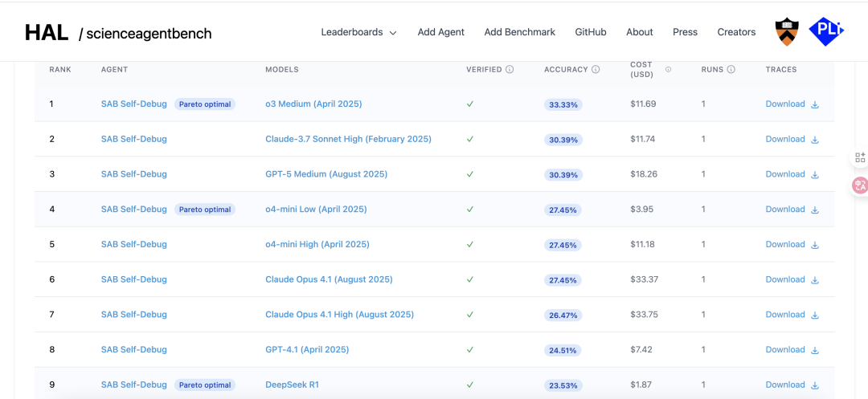Screen dimensions: 868x399
Task: Click the TRACES column header
Action: tap(781, 70)
